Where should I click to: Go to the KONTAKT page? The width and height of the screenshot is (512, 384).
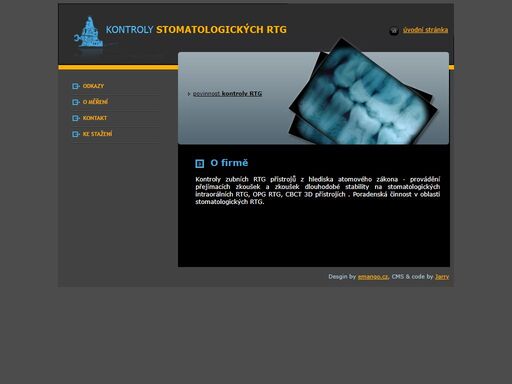click(95, 118)
